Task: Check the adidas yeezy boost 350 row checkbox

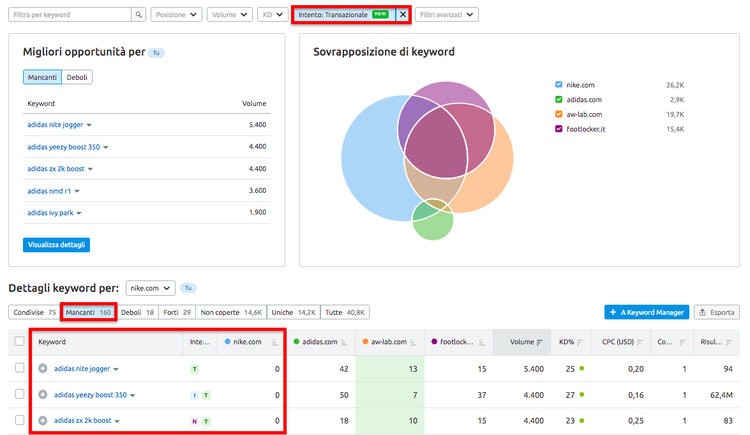Action: 19,394
